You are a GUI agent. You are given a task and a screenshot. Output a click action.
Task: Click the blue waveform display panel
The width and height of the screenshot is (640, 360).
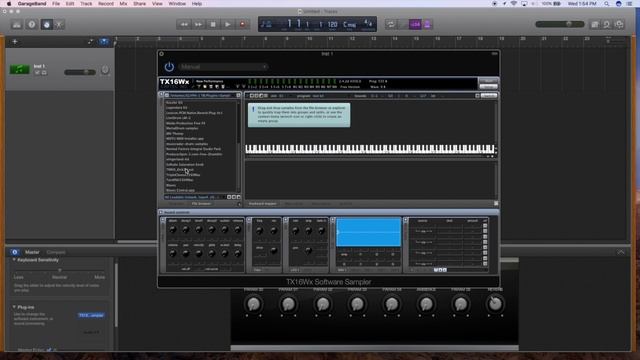coord(368,232)
